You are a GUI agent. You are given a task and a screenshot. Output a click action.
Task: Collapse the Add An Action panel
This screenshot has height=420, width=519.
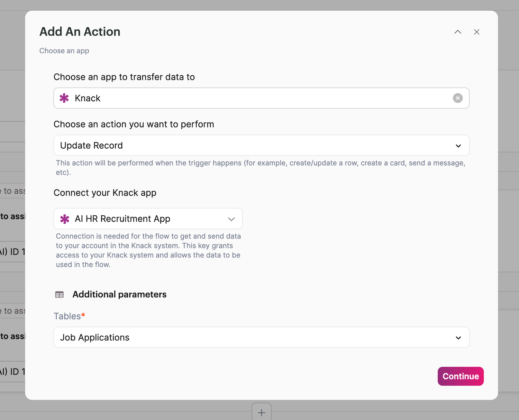[458, 32]
